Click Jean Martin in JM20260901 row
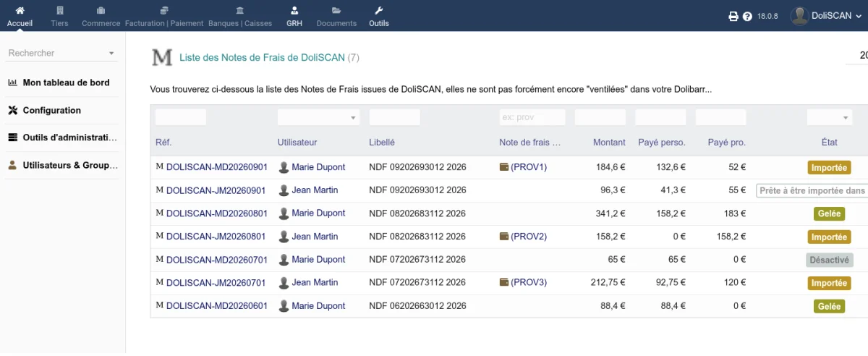Viewport: 868px width, 356px height. pyautogui.click(x=315, y=190)
